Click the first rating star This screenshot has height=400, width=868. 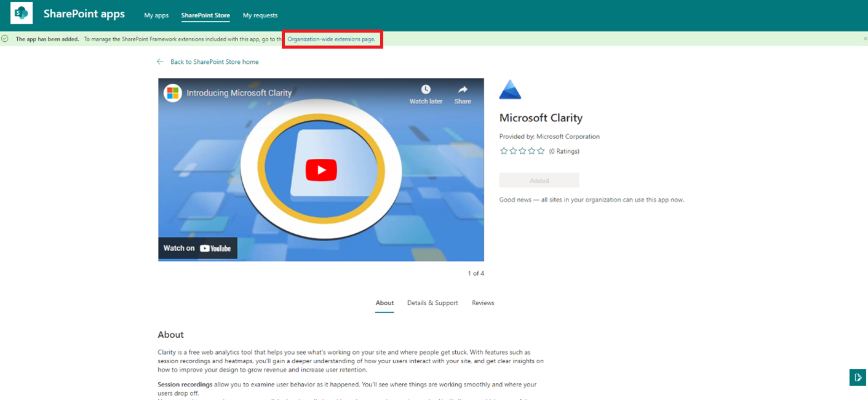[504, 151]
